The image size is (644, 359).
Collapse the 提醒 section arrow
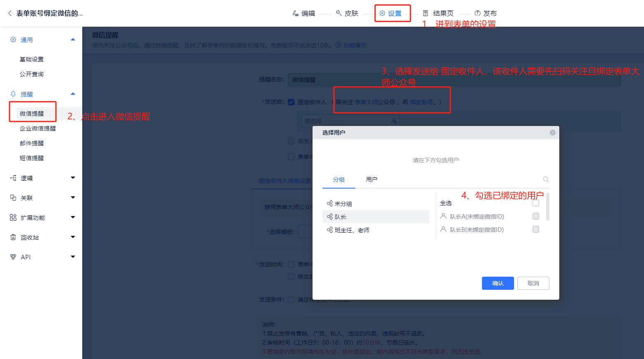[x=73, y=94]
